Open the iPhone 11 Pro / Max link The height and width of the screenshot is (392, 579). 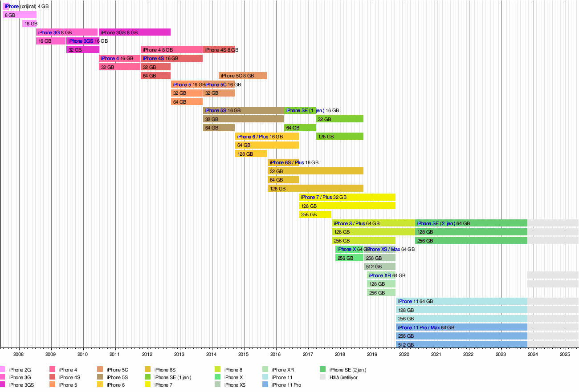(x=419, y=328)
